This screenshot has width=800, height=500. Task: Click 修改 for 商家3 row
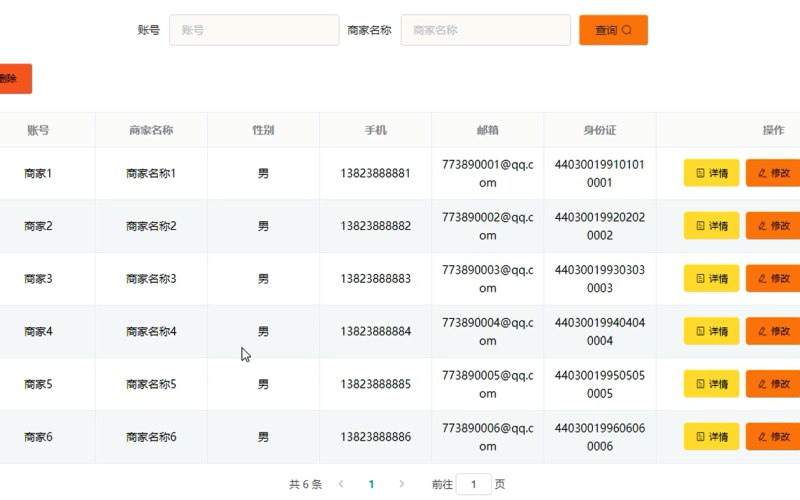773,279
